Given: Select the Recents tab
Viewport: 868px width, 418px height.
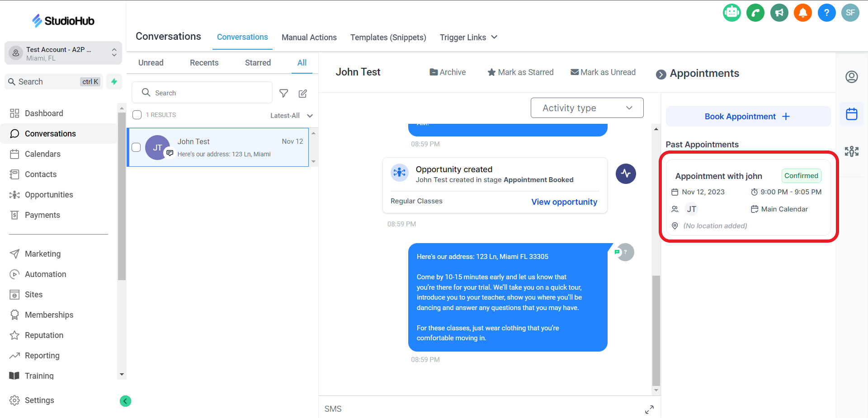Looking at the screenshot, I should pyautogui.click(x=204, y=63).
